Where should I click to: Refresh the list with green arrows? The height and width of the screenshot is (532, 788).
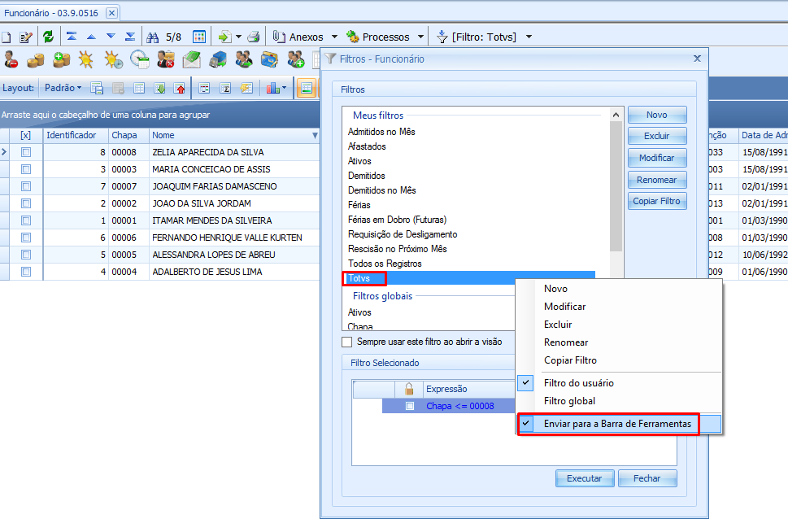pos(48,37)
